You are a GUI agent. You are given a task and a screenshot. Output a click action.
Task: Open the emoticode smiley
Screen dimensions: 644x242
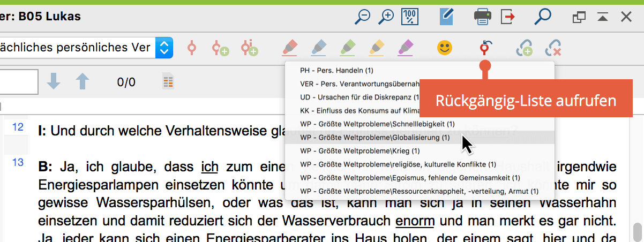[444, 48]
